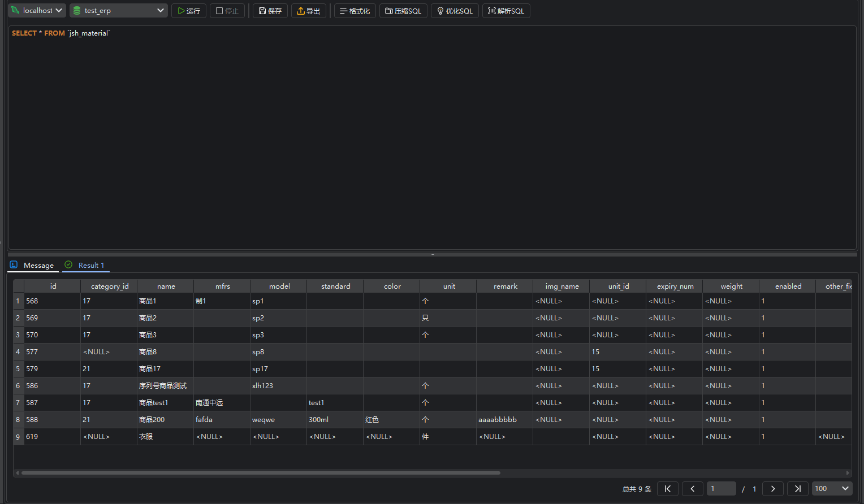Click the name cell 衣服
Screen dimensions: 864x504
coord(166,437)
